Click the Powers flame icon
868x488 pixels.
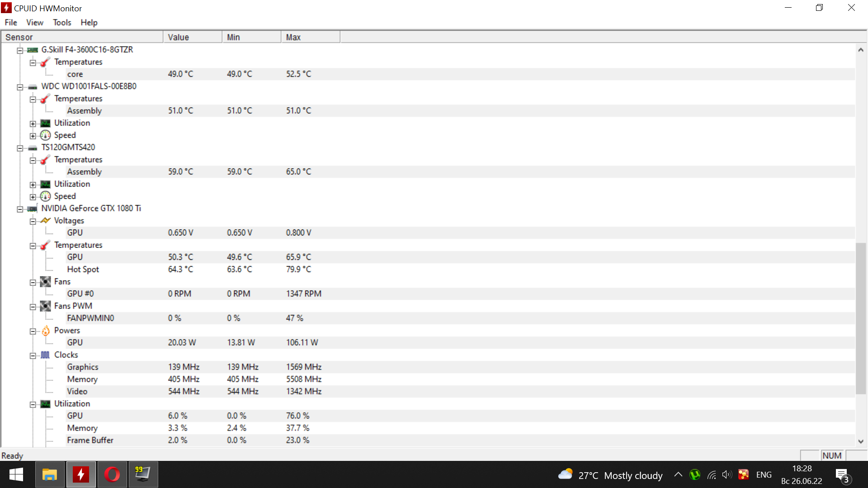(45, 331)
